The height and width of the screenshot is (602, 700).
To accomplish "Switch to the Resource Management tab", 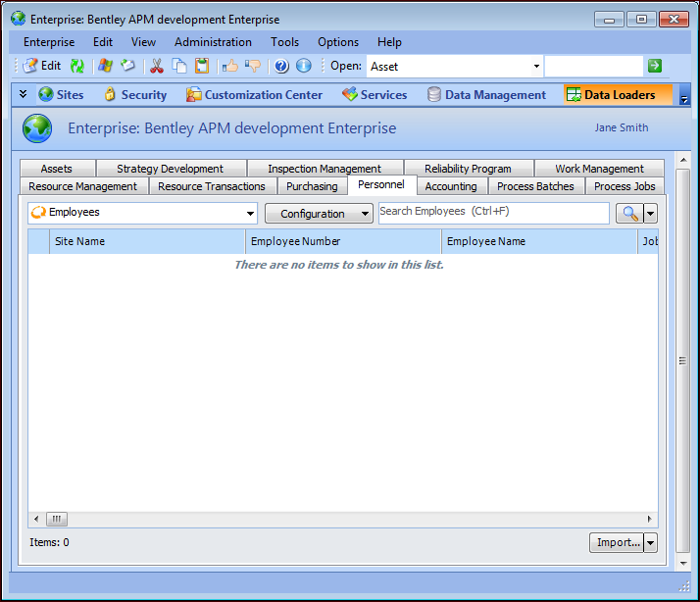I will [x=83, y=186].
